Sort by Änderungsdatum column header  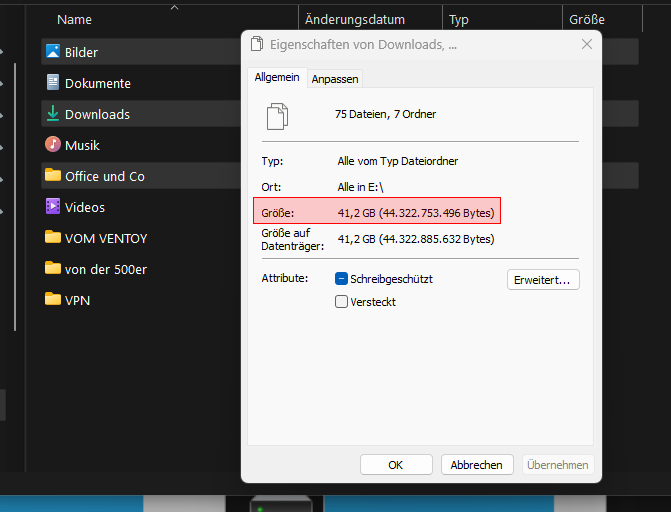(355, 20)
